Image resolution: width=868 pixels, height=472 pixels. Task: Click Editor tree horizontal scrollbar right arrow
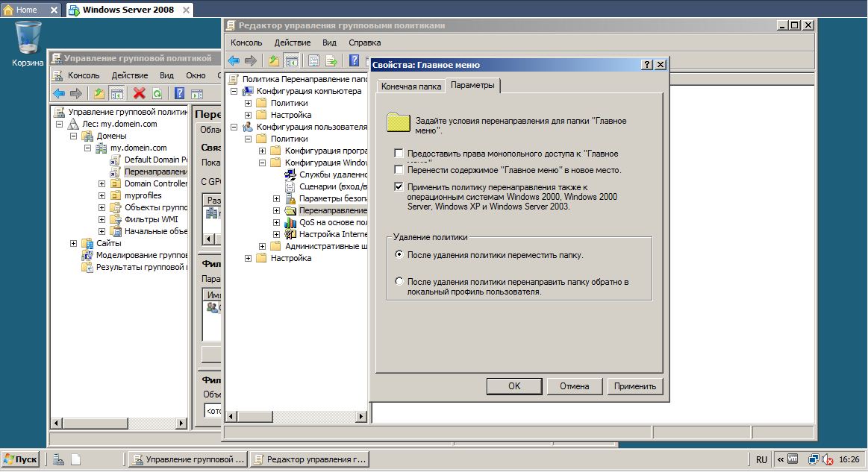(361, 417)
